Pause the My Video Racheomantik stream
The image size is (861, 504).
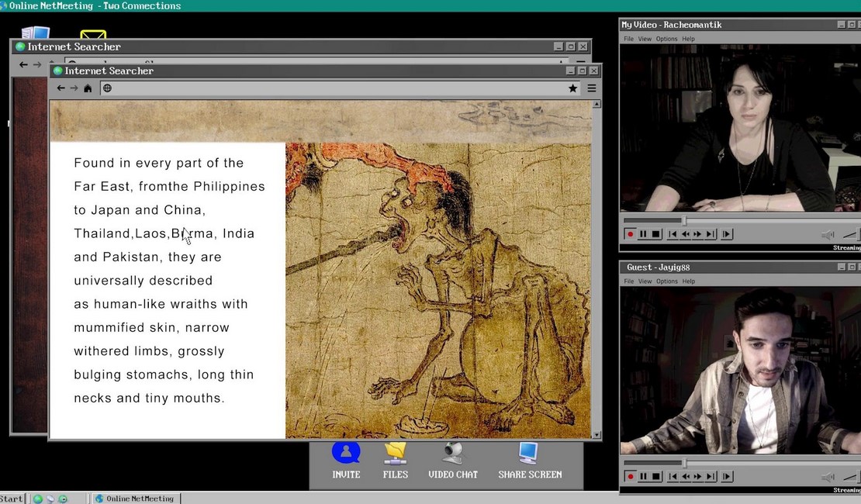(x=643, y=234)
